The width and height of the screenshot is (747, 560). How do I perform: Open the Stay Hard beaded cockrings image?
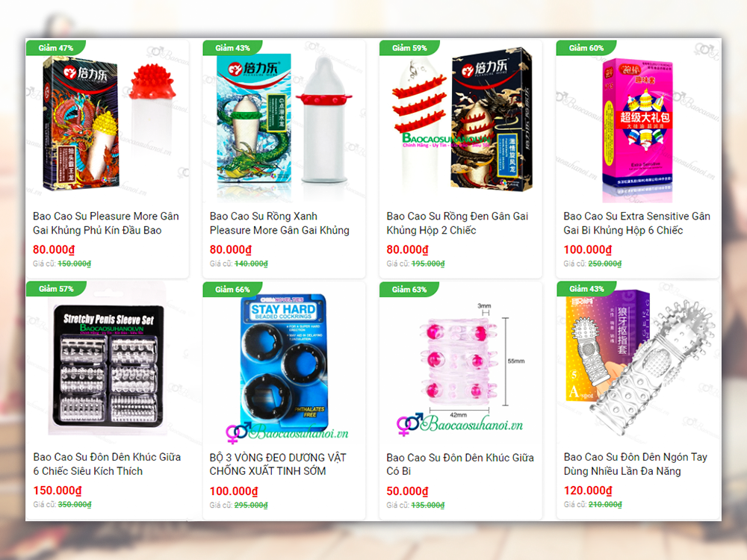[x=284, y=364]
